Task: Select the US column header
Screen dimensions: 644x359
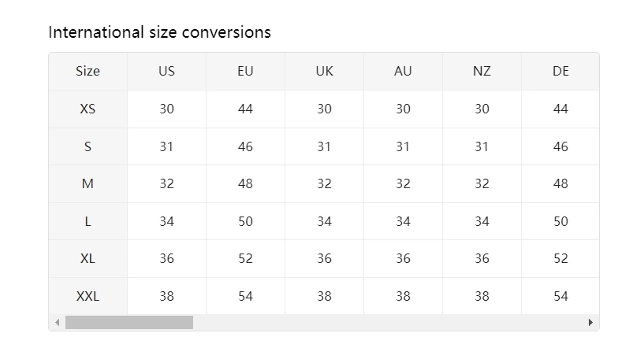Action: pos(166,71)
